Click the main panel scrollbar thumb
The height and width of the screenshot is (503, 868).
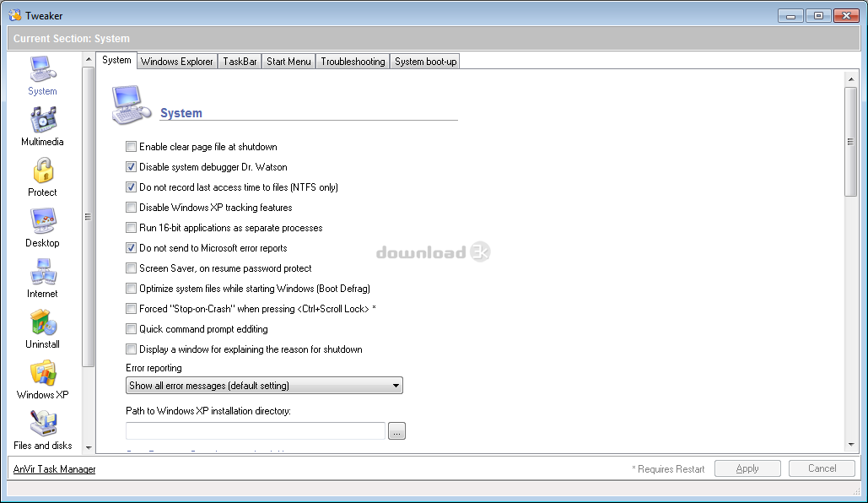coord(851,141)
